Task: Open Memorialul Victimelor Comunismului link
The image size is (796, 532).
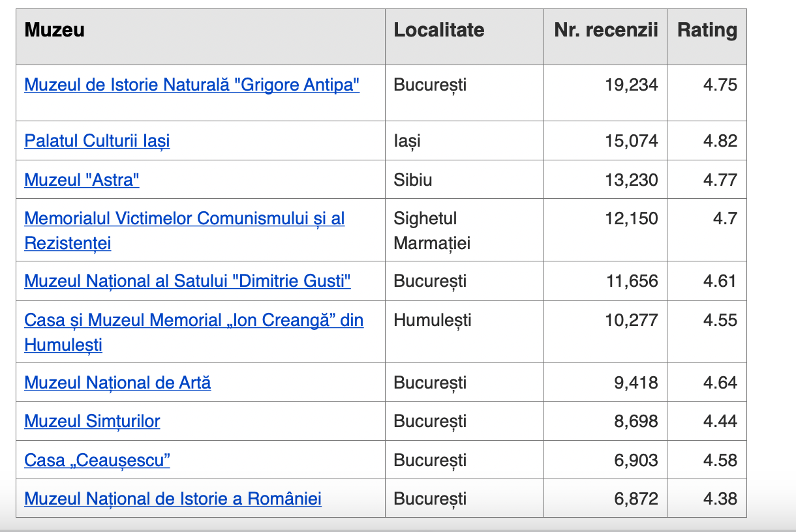Action: [x=184, y=218]
